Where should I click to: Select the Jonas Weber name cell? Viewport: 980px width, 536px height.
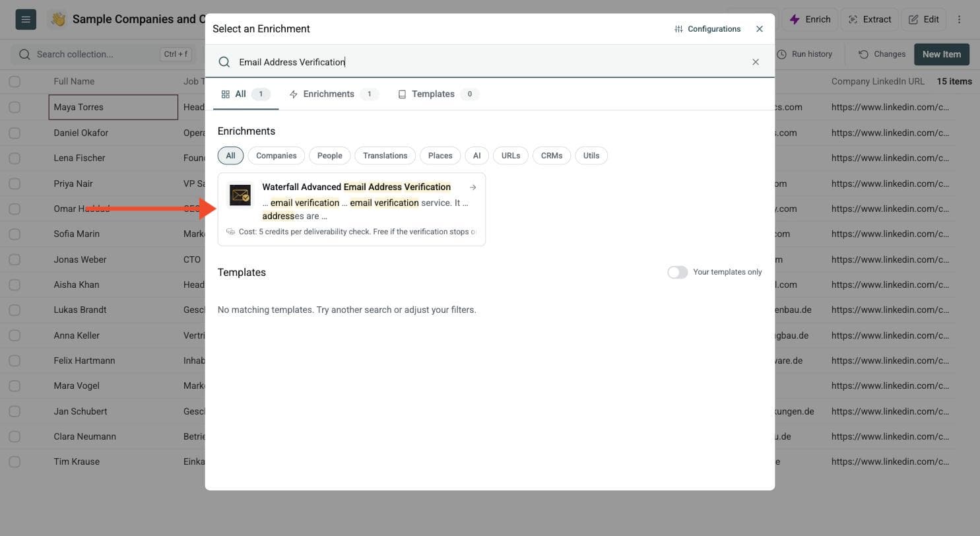click(x=114, y=259)
